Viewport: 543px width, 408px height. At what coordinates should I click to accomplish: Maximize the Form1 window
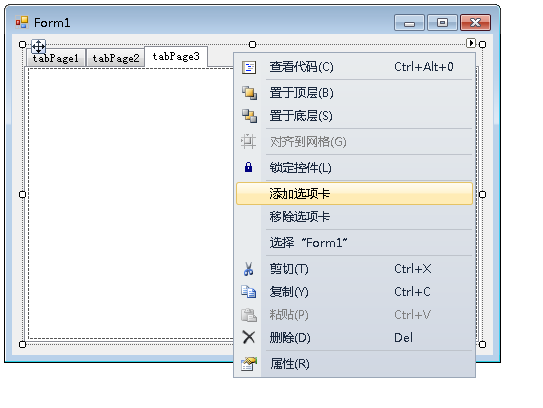442,23
